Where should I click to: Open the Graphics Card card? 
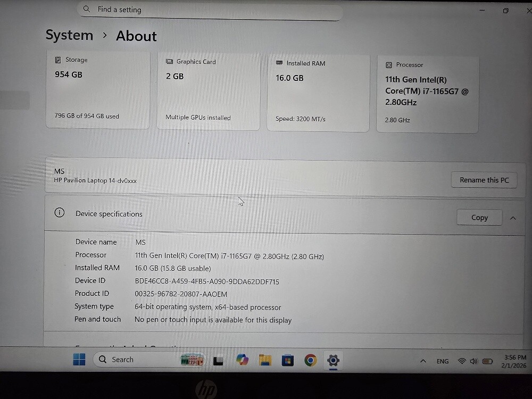coord(209,92)
